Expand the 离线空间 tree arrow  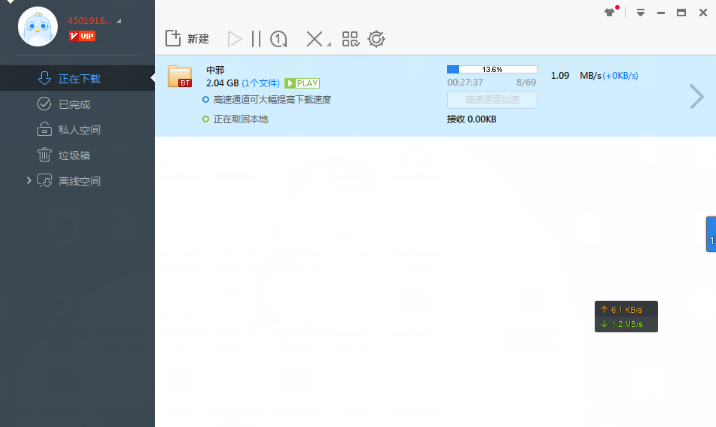29,180
